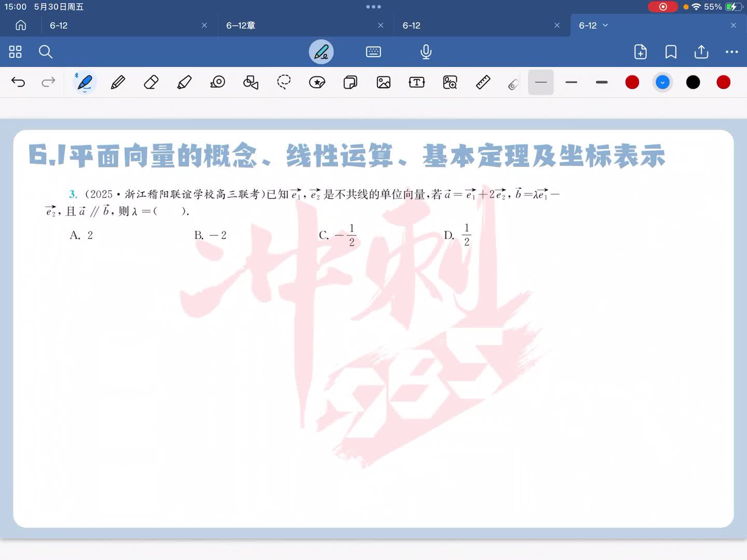Select the eraser tool
Image resolution: width=747 pixels, height=560 pixels.
pyautogui.click(x=151, y=82)
